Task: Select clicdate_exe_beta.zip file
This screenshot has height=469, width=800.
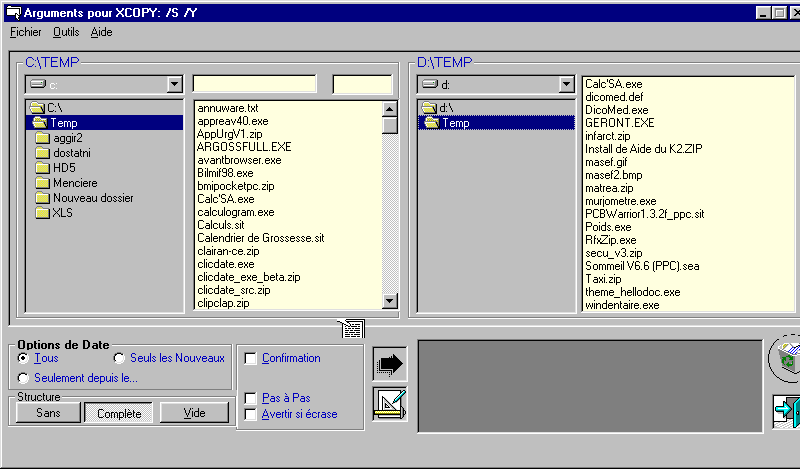Action: click(248, 277)
